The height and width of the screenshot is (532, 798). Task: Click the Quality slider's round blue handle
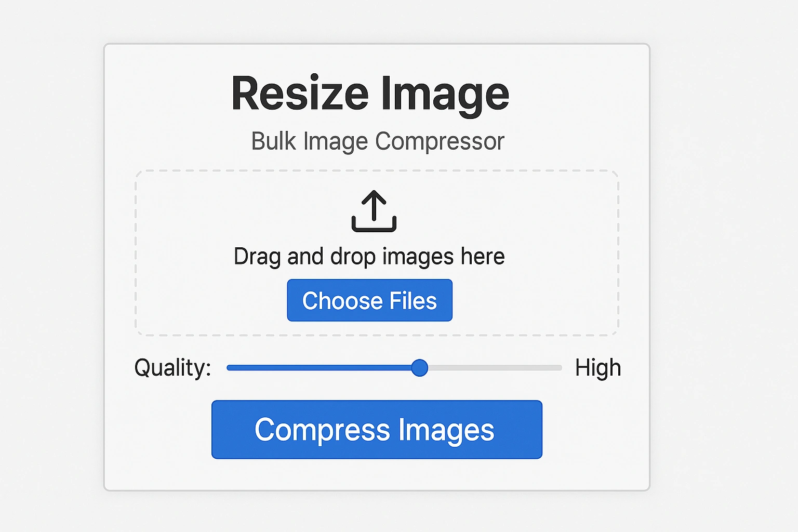pyautogui.click(x=419, y=368)
